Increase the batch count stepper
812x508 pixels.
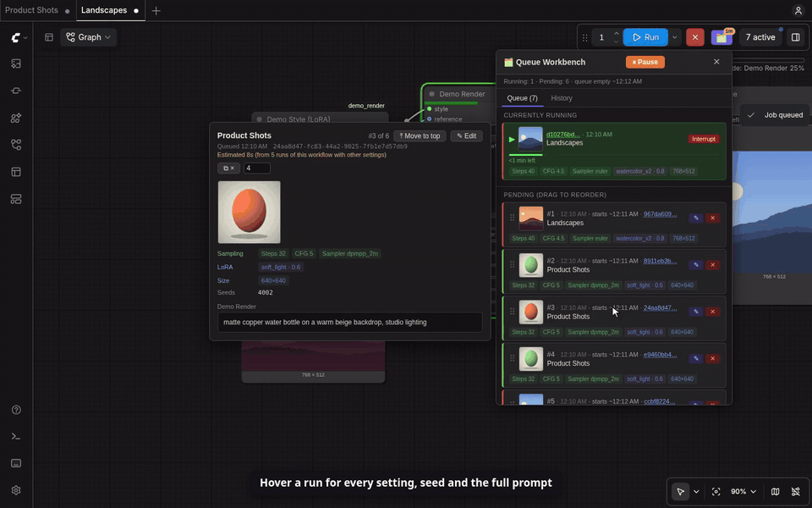[x=617, y=34]
